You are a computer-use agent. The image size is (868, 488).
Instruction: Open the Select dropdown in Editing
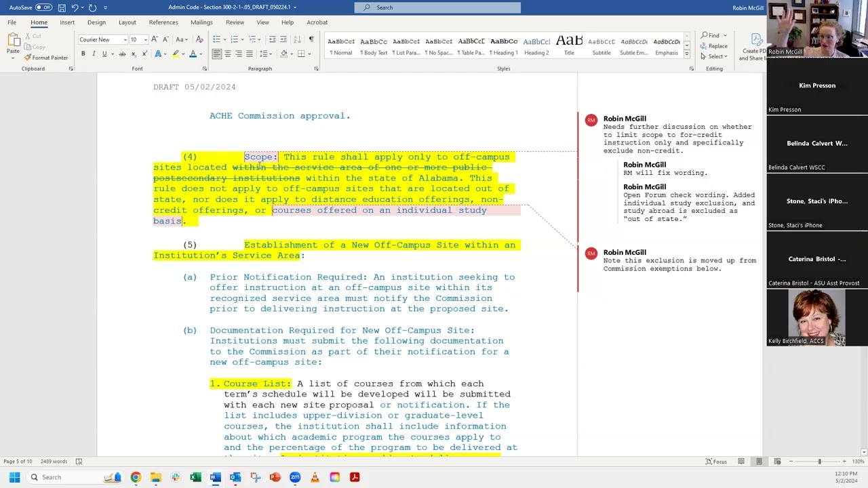[714, 57]
